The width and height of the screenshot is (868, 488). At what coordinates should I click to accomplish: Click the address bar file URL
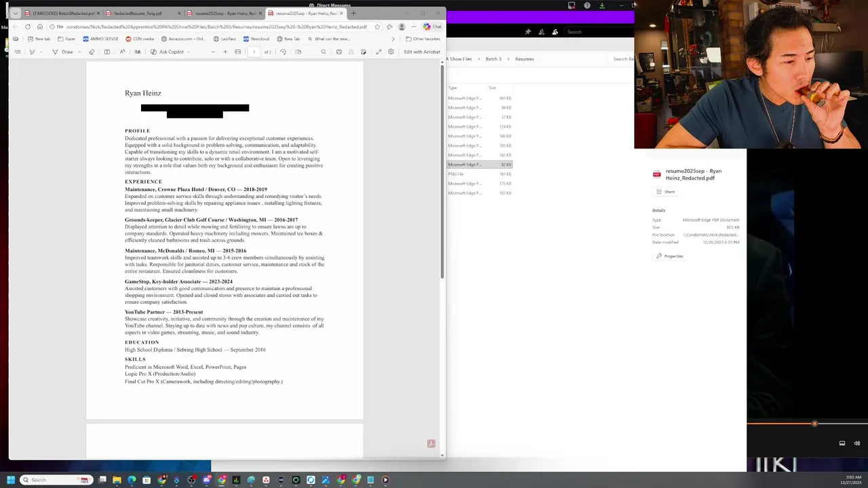(x=216, y=26)
